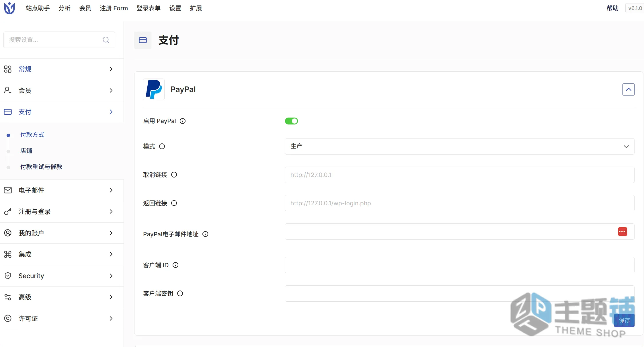
Task: Click info icon beside 启用 PayPal
Action: pyautogui.click(x=183, y=121)
